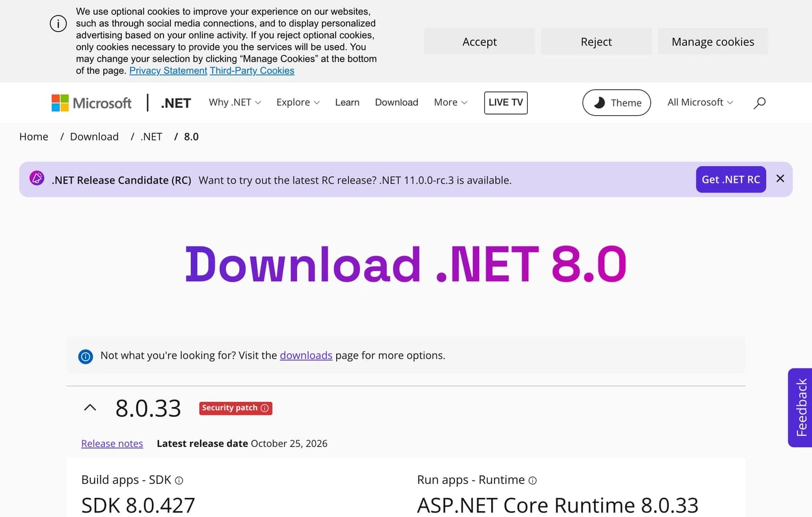The image size is (812, 517).
Task: Click the blue info icon beside 'Not what you're looking for'
Action: coord(86,357)
